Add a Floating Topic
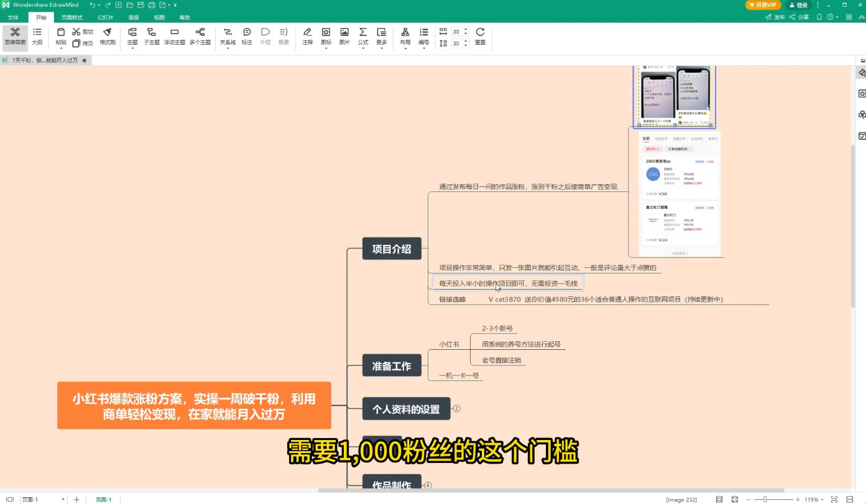 coord(175,36)
